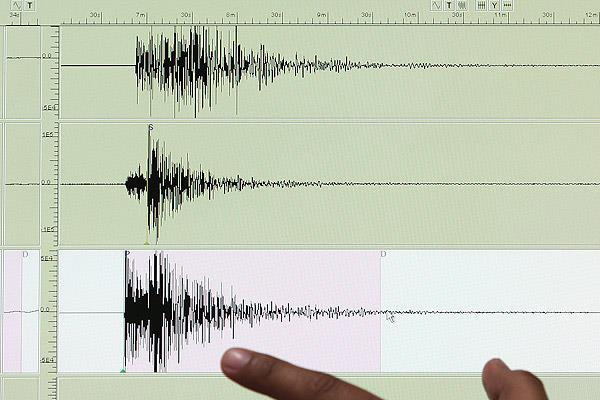Click the D marker in bottom-left preview panel

(x=25, y=254)
